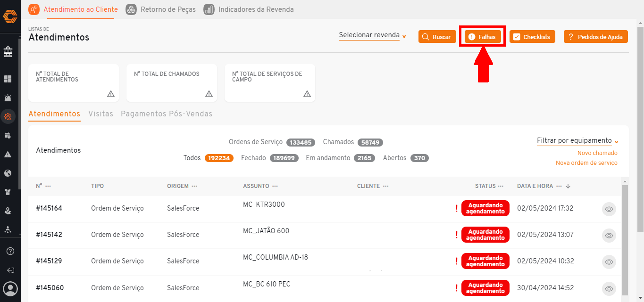The height and width of the screenshot is (302, 644).
Task: Open the calendar sidebar icon
Action: (8, 136)
